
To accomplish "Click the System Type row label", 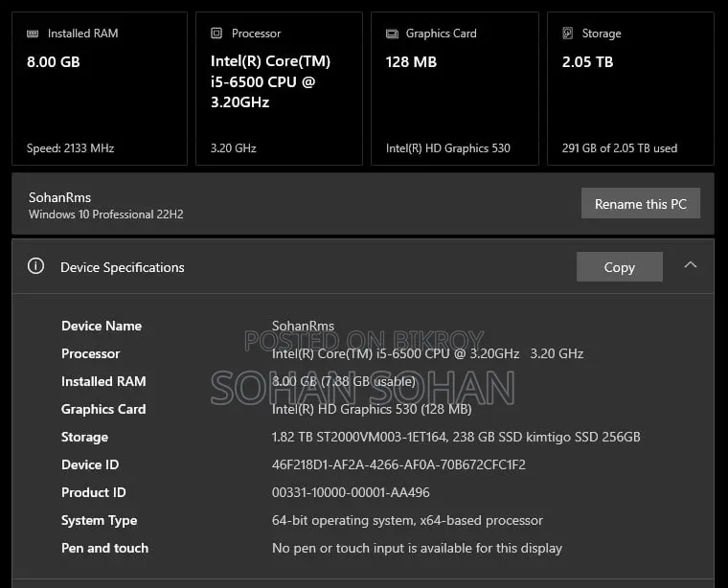I will click(x=100, y=521).
